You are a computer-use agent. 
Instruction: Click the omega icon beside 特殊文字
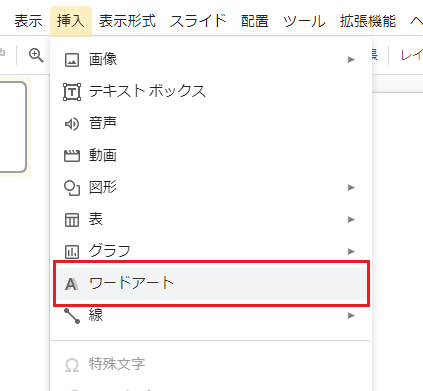click(x=72, y=365)
